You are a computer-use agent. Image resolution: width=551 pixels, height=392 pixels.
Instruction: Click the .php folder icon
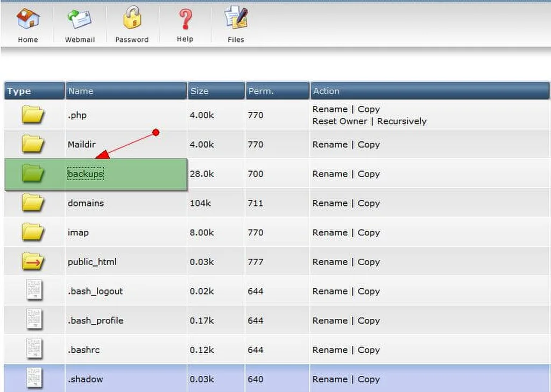pyautogui.click(x=33, y=115)
